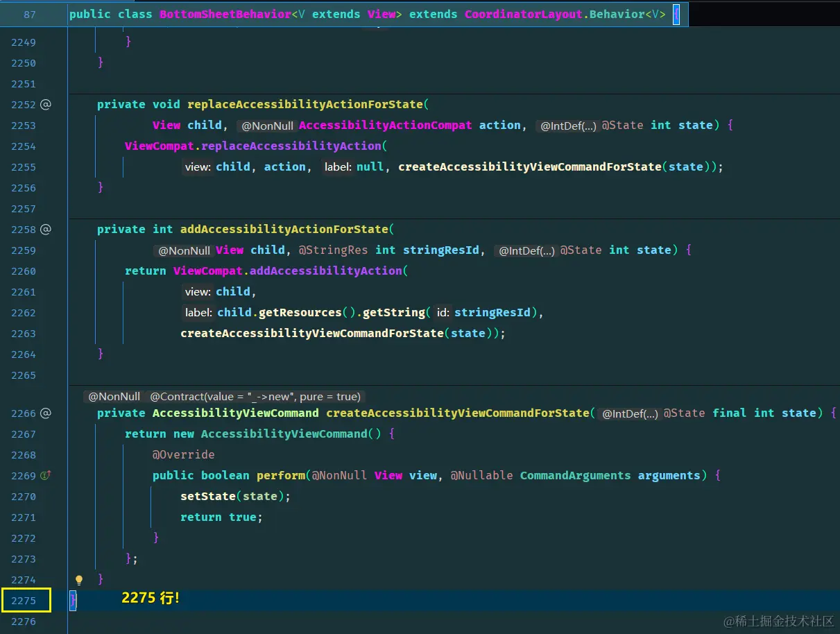
Task: Click line number 2276 in the gutter
Action: tap(23, 622)
